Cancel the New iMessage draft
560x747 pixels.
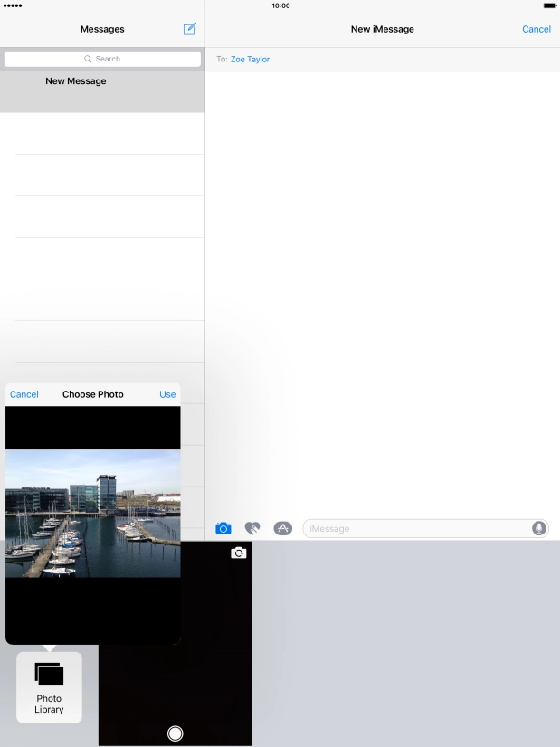coord(536,29)
